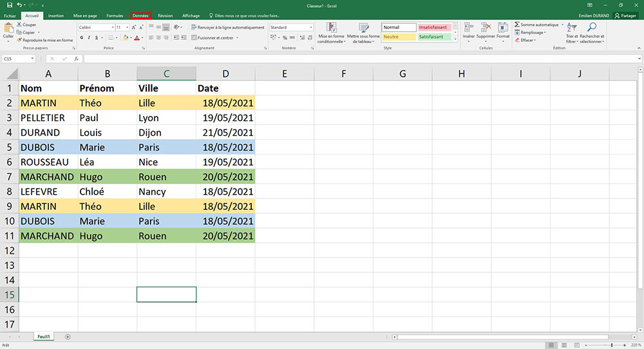Screen dimensions: 644x349
Task: Select cell A7 containing MARCHAND
Action: click(48, 177)
